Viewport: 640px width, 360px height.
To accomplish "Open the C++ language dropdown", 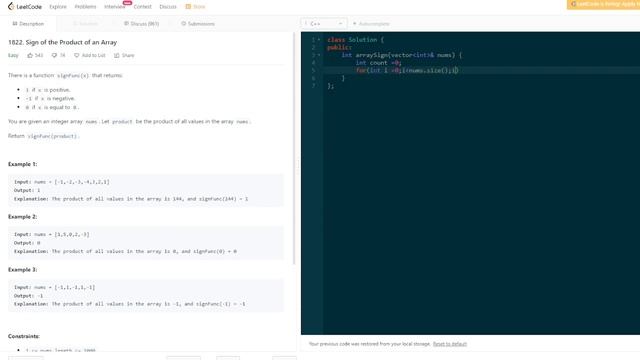I will pyautogui.click(x=324, y=24).
